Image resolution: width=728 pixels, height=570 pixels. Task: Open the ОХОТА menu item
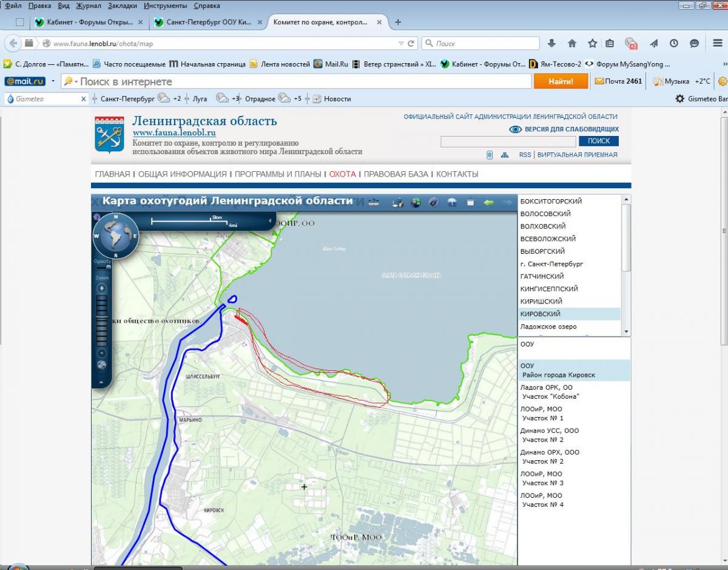click(x=342, y=174)
